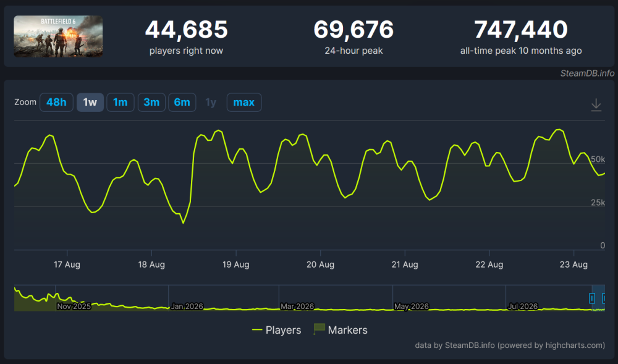The width and height of the screenshot is (618, 364).
Task: Click the 50k y-axis label
Action: [598, 159]
